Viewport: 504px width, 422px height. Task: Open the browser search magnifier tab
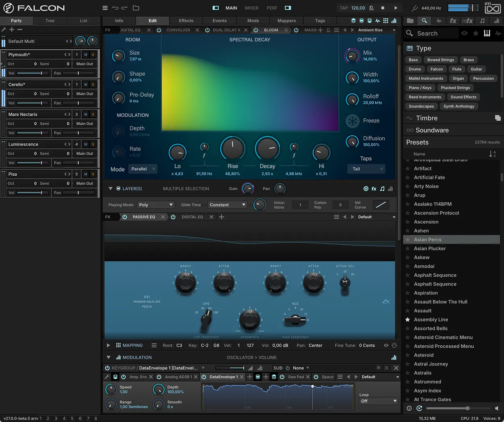(x=425, y=21)
